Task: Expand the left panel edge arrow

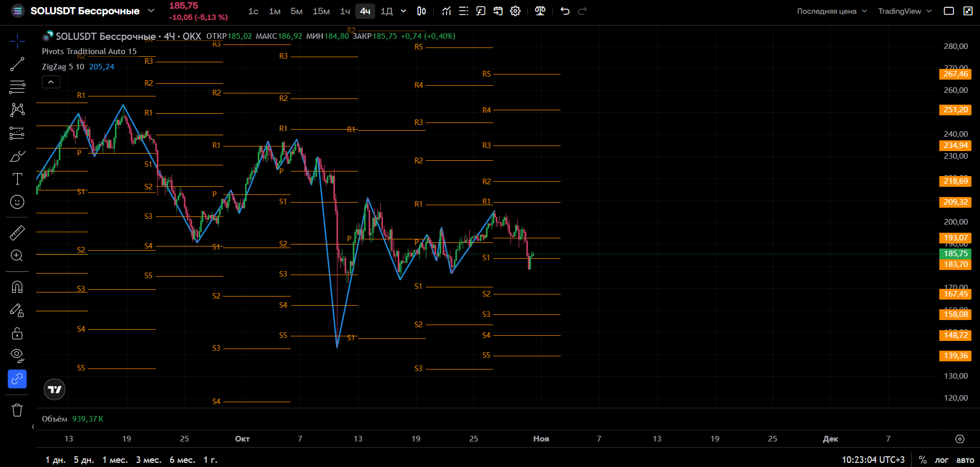Action: pyautogui.click(x=33, y=427)
